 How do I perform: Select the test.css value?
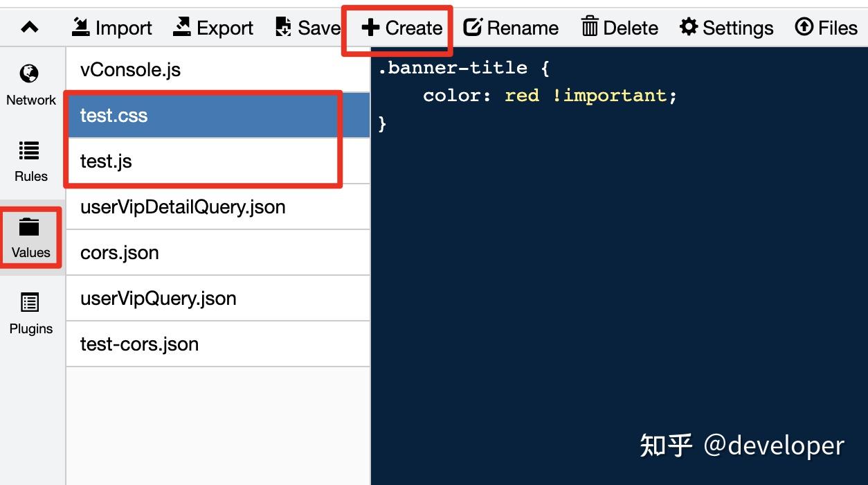(218, 115)
